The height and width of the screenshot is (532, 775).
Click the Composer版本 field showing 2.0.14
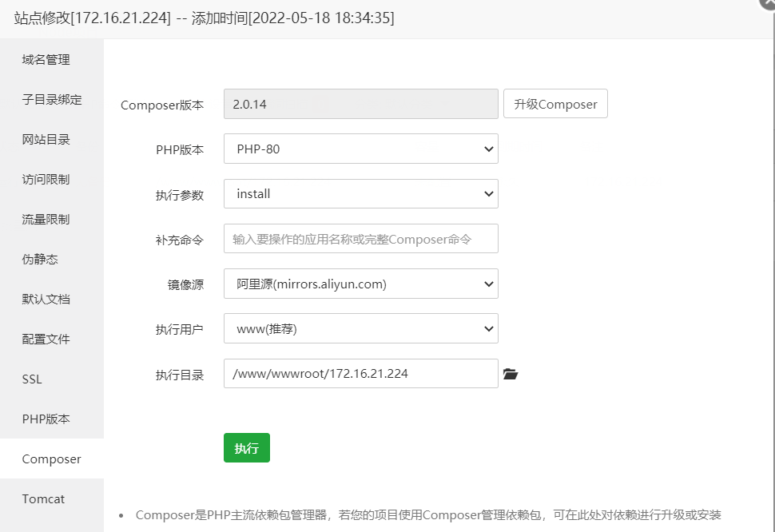tap(361, 104)
